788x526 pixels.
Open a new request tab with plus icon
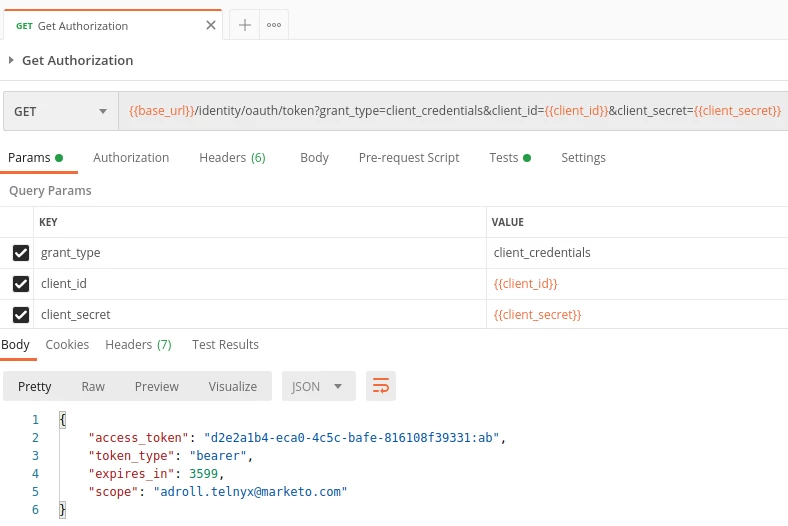245,25
